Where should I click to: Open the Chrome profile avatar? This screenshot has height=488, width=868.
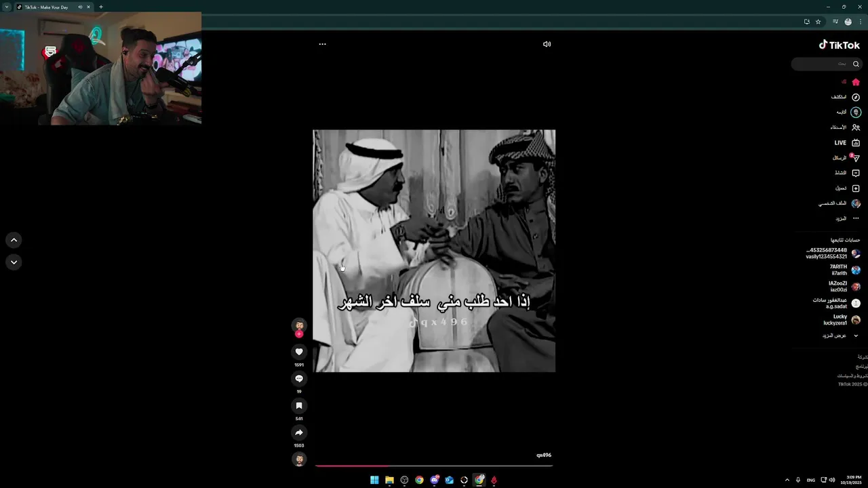coord(848,22)
